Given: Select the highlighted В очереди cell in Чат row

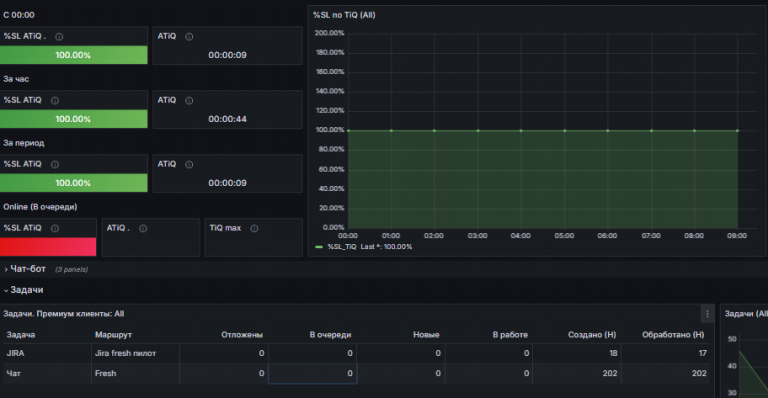Looking at the screenshot, I should tap(312, 374).
